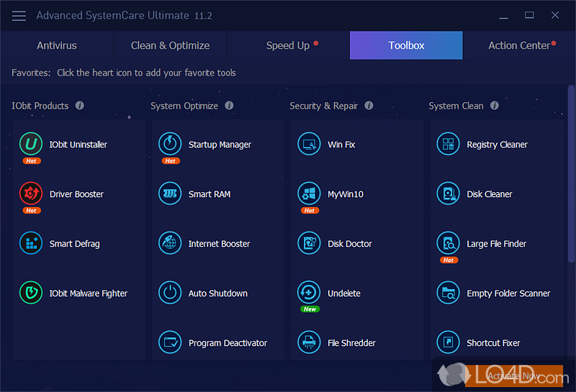Viewport: 576px width, 392px height.
Task: Launch IObit Uninstaller icon
Action: (31, 144)
